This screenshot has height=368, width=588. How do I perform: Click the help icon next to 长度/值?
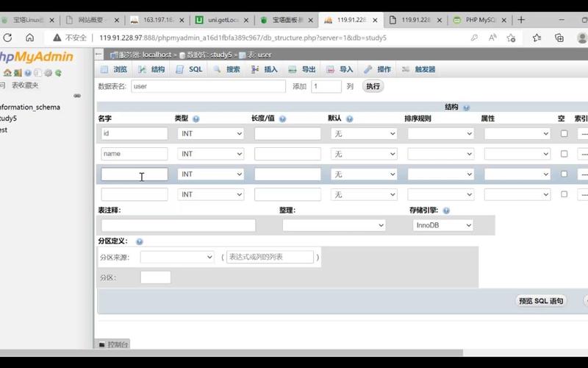(x=282, y=118)
